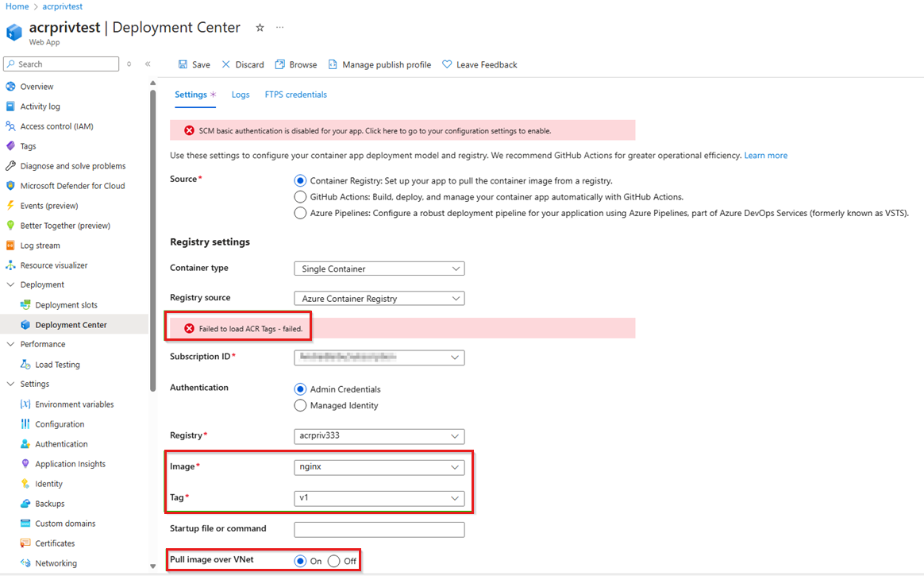
Task: Click the up-down arrows icon beside Search
Action: [x=129, y=64]
